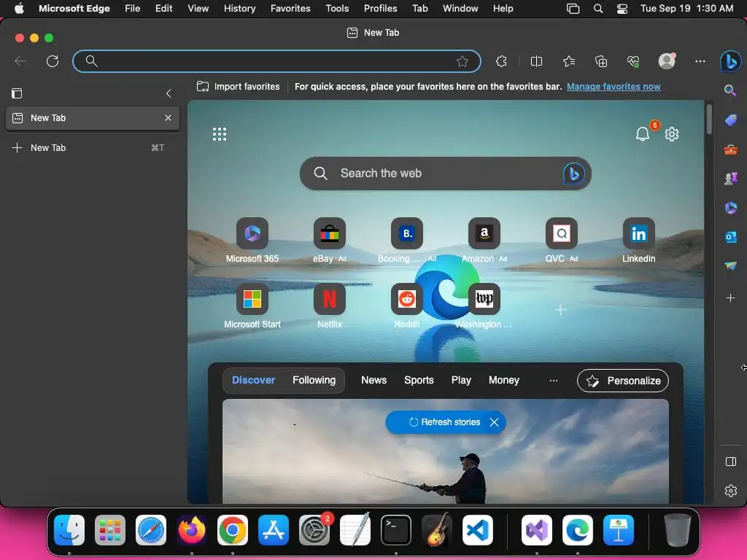Click Refresh stories
The height and width of the screenshot is (560, 747).
[444, 422]
